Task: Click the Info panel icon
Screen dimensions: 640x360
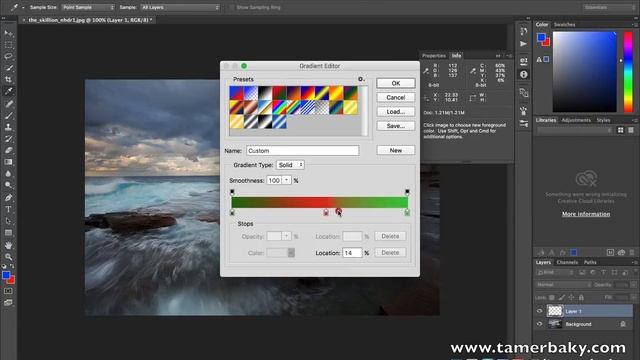Action: point(524,75)
